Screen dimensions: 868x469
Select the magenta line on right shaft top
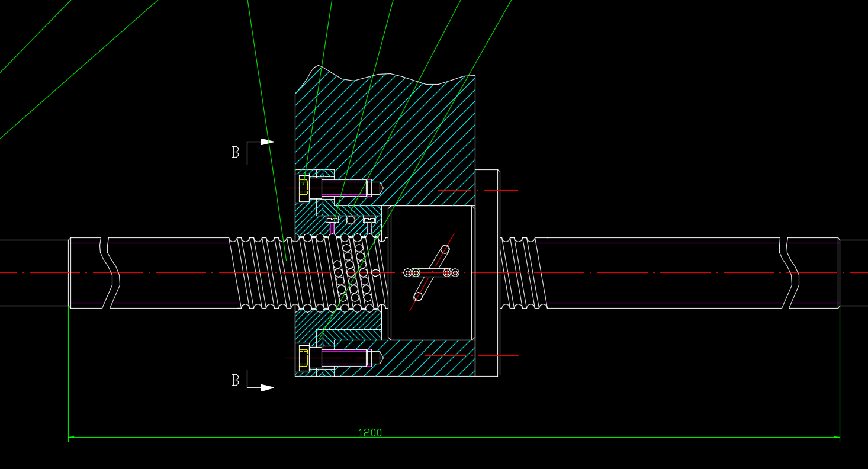(657, 243)
